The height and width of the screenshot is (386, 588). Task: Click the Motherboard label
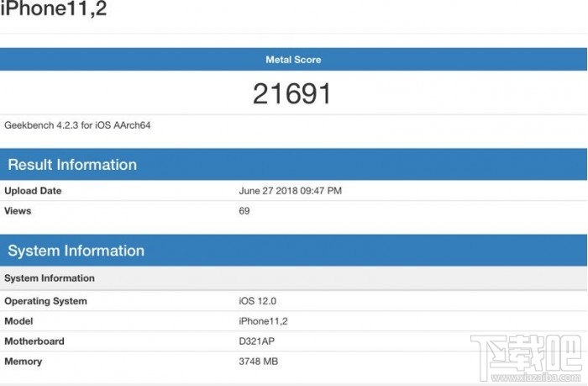click(34, 341)
